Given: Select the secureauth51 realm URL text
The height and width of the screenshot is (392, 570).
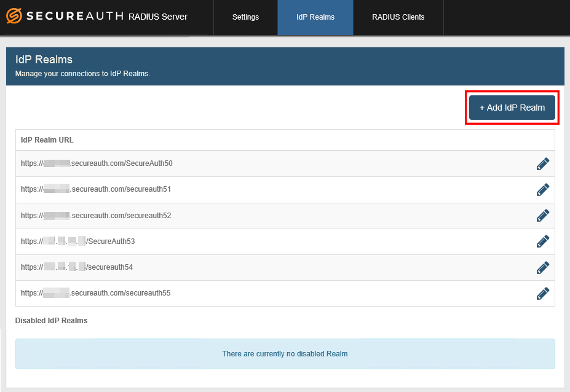Looking at the screenshot, I should tap(96, 189).
